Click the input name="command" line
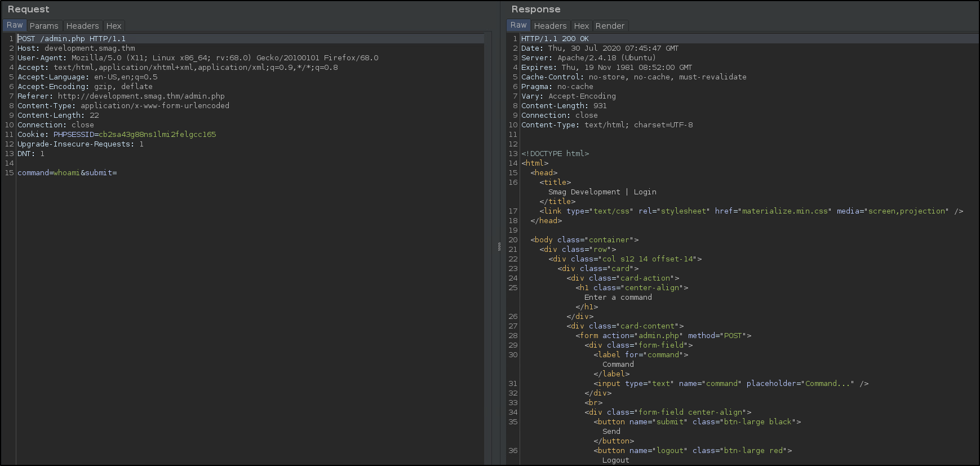This screenshot has width=980, height=466. click(x=731, y=384)
